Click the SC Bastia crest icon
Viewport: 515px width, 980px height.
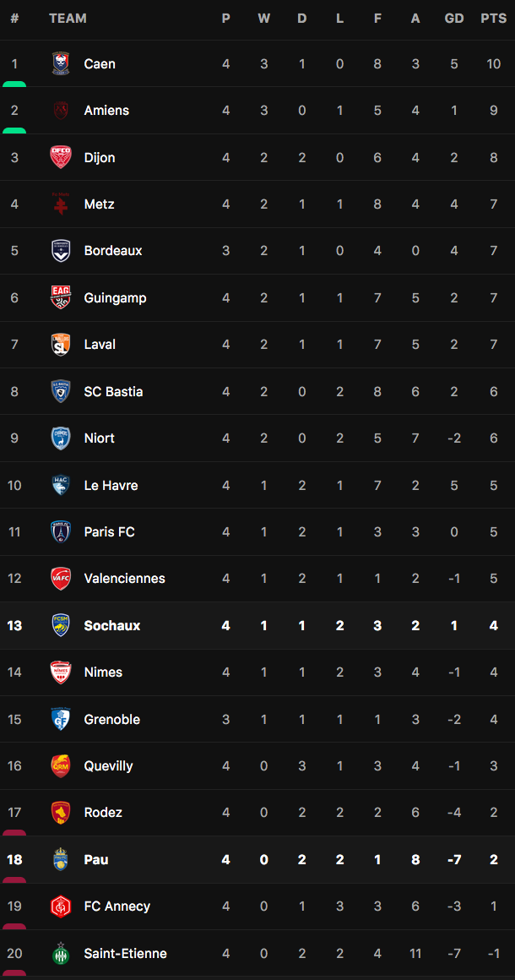61,391
